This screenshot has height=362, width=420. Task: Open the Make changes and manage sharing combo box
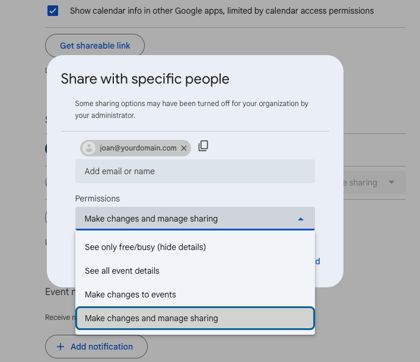point(195,219)
